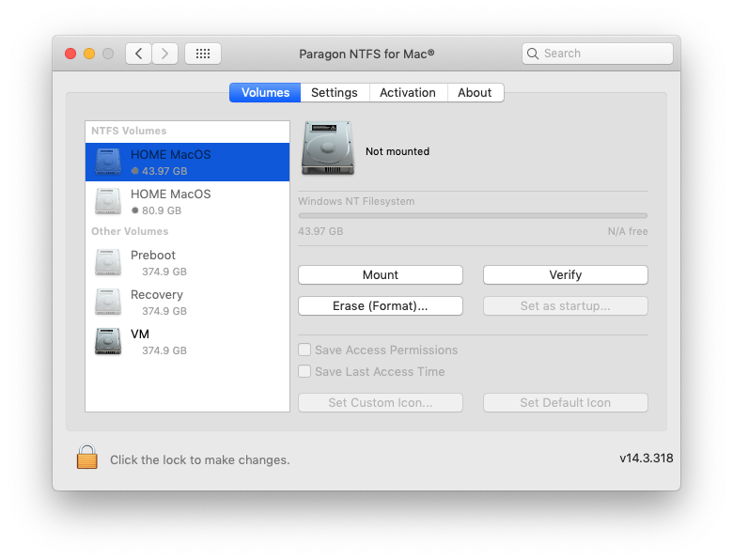Click the yellow minimize window button
This screenshot has width=733, height=560.
pyautogui.click(x=89, y=54)
